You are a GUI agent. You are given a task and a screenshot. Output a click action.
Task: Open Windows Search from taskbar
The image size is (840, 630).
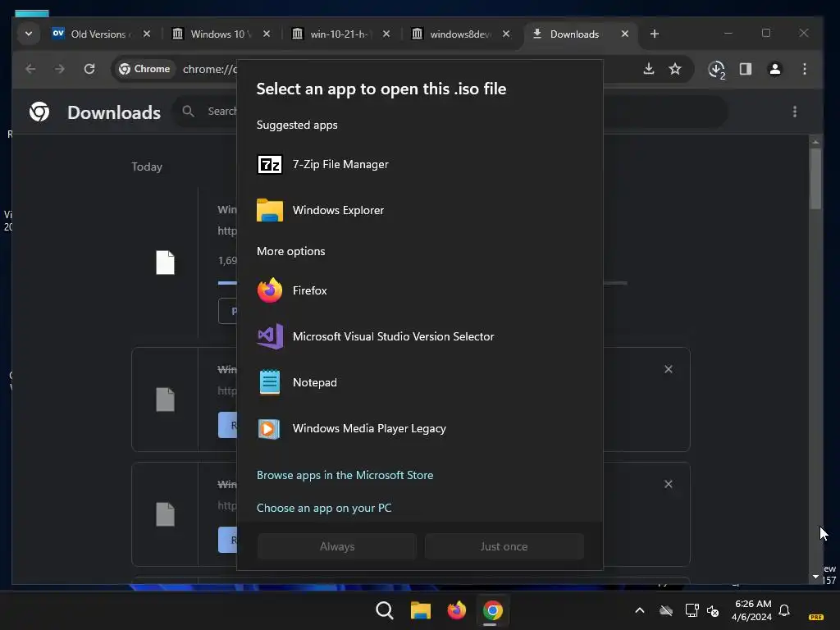pyautogui.click(x=385, y=610)
